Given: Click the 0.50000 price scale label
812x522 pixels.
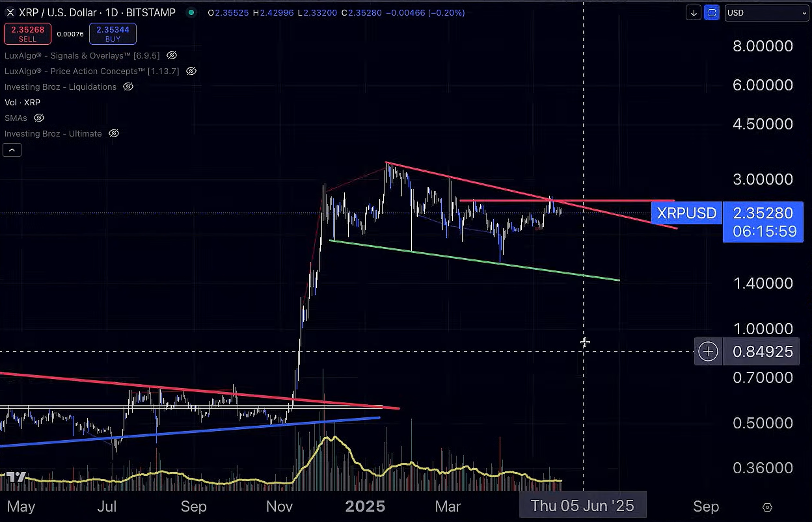Looking at the screenshot, I should pyautogui.click(x=763, y=423).
